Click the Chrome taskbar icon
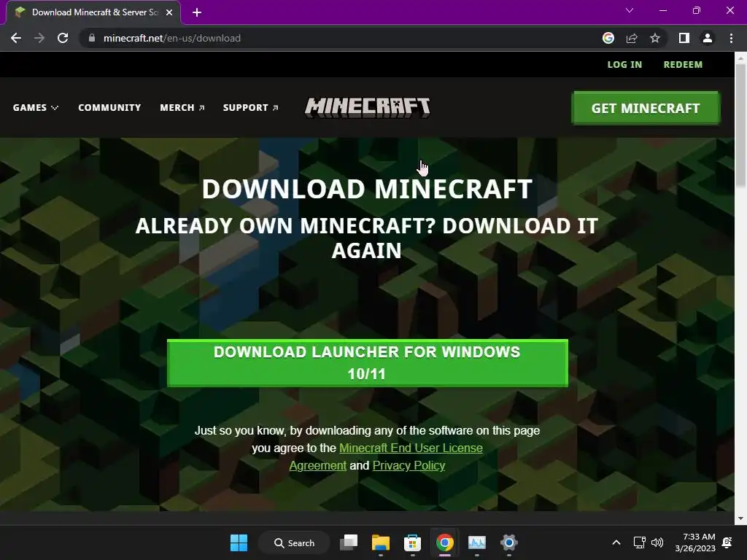 [444, 542]
